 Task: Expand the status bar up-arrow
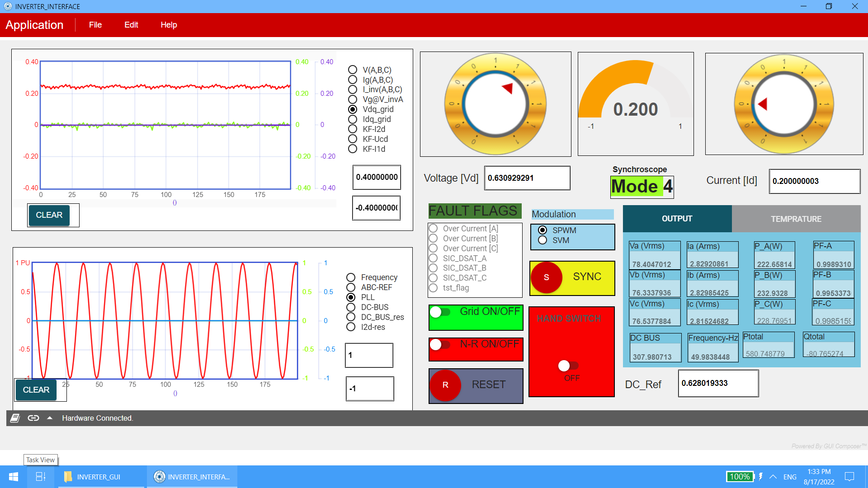point(50,418)
